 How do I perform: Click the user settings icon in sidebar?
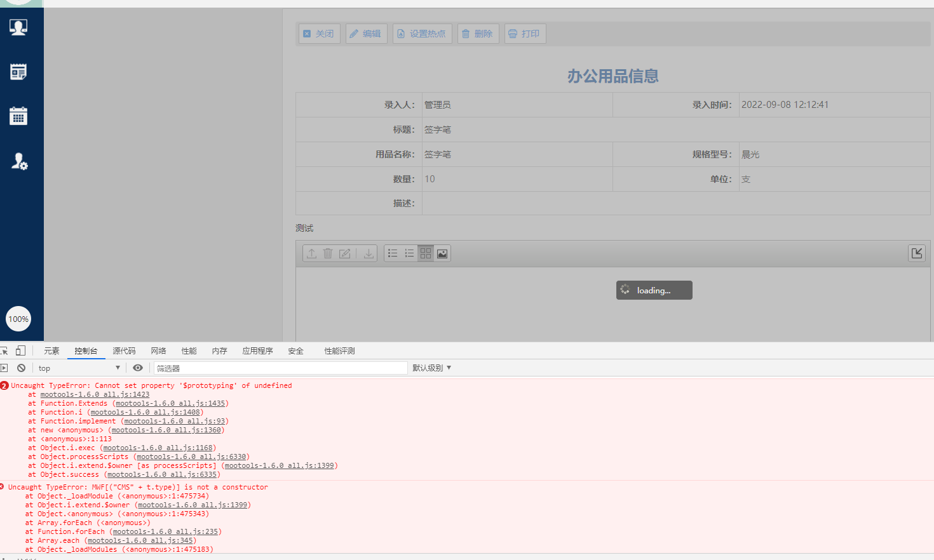point(18,161)
